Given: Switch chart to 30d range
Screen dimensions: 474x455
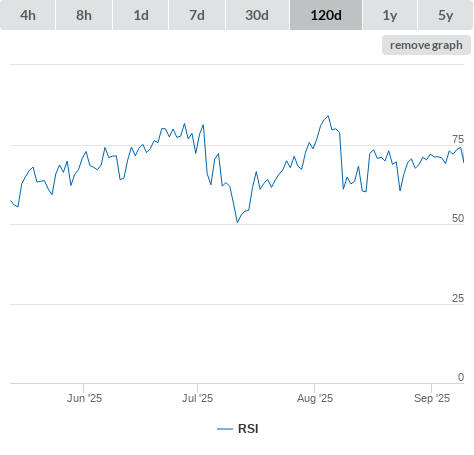Looking at the screenshot, I should pyautogui.click(x=257, y=15).
